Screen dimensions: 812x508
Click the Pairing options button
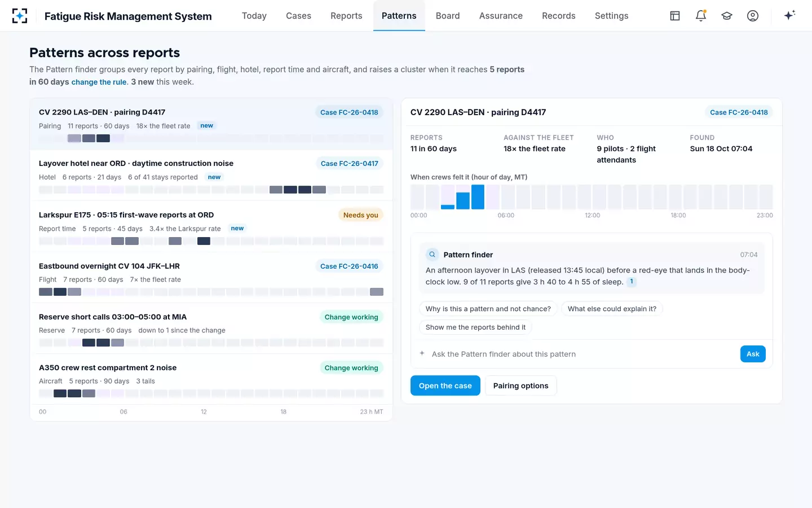pyautogui.click(x=520, y=386)
